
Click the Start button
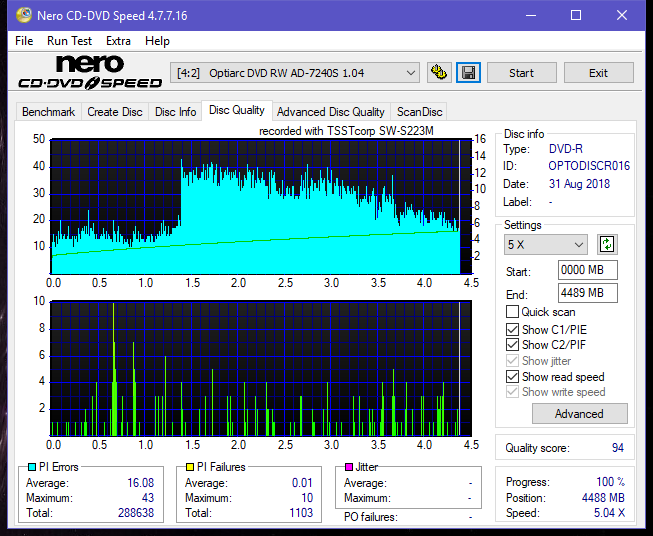coord(521,73)
